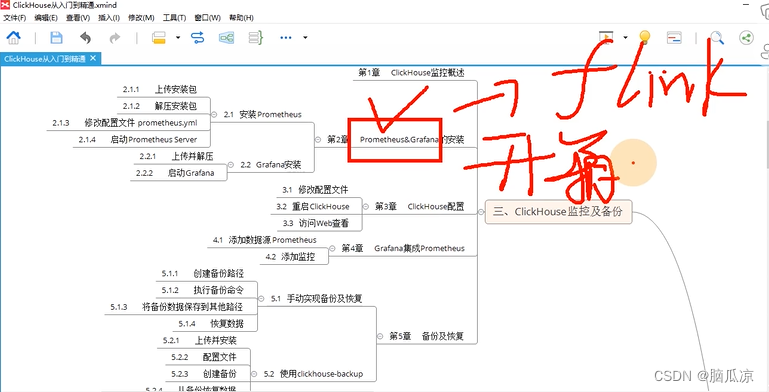
Task: Open the 窗口(W) menu
Action: pos(207,18)
